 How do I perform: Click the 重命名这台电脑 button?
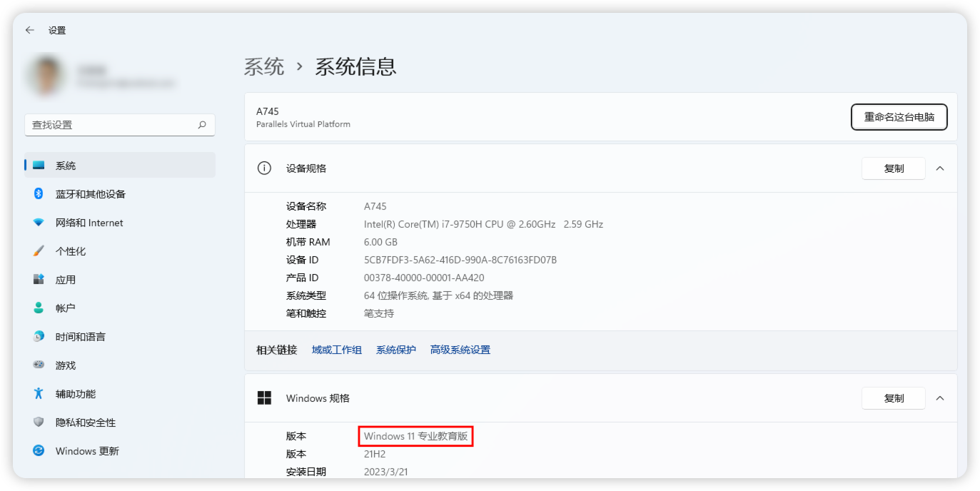coord(899,117)
